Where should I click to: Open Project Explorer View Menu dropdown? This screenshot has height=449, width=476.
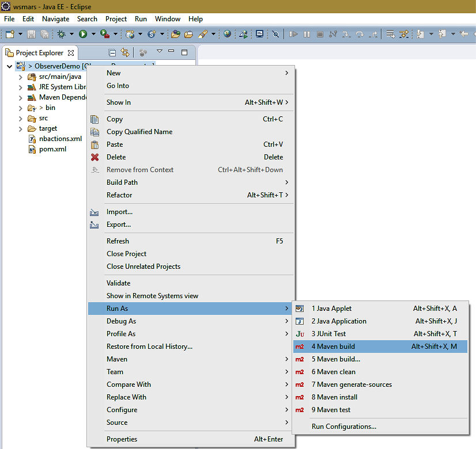[x=160, y=52]
